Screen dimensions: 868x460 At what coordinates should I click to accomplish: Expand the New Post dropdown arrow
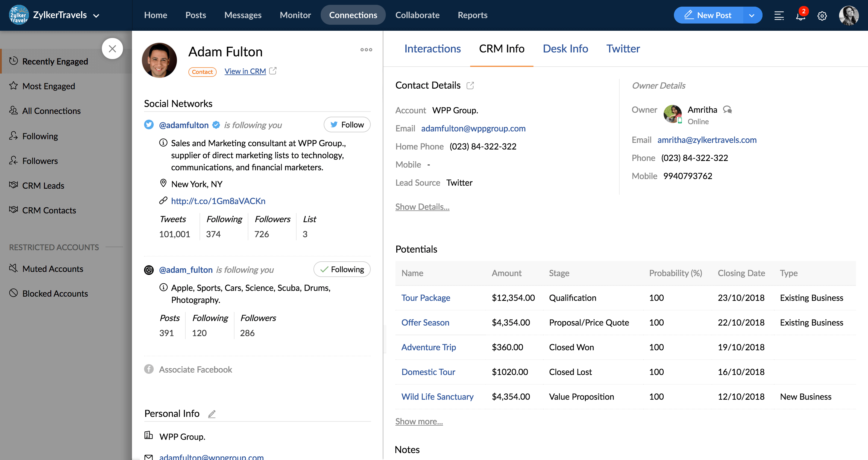[x=753, y=15]
